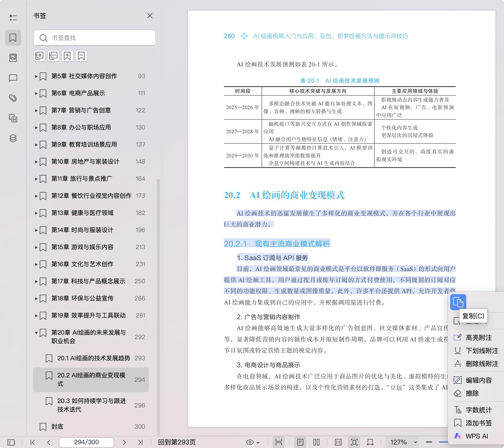Click the zoom out minus button
The height and width of the screenshot is (448, 504).
[429, 442]
